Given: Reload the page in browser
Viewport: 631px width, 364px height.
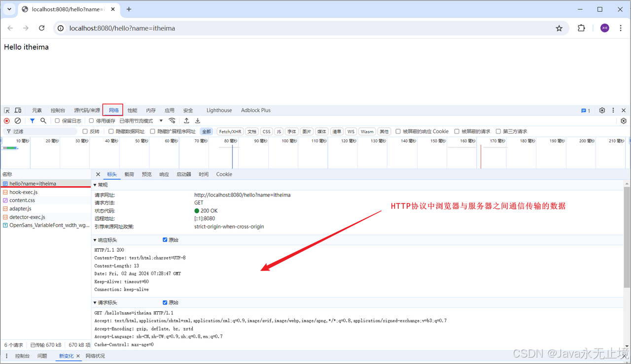Looking at the screenshot, I should pos(42,28).
